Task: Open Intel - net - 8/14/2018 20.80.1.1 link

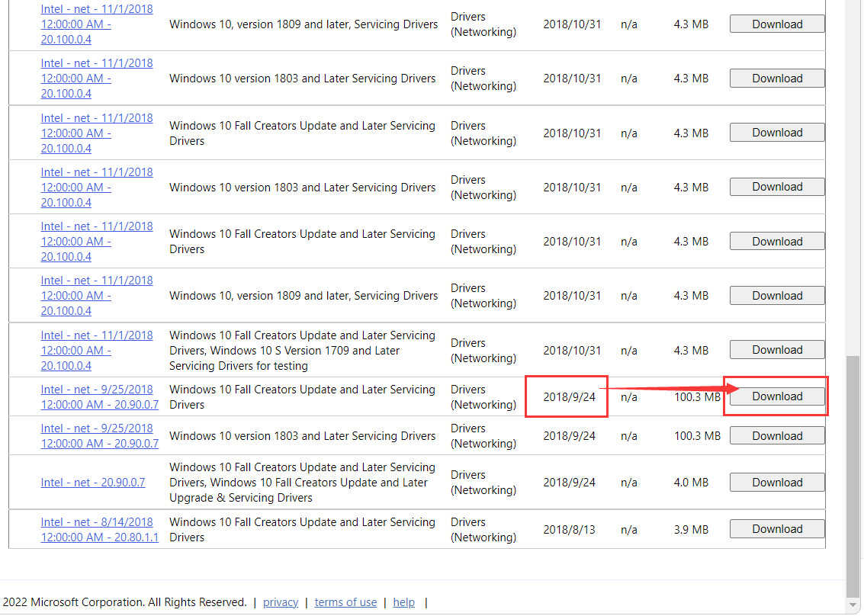Action: coord(99,530)
